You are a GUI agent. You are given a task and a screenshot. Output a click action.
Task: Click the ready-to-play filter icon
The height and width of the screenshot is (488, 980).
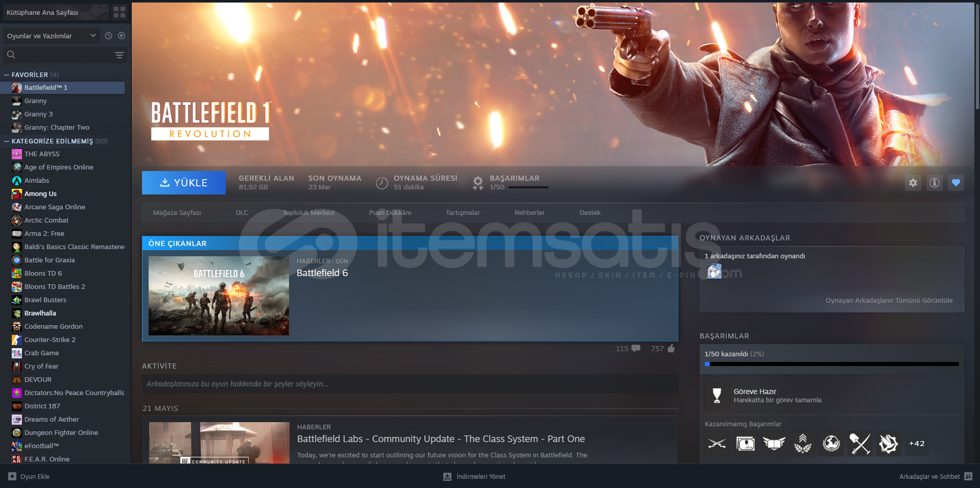pos(122,36)
